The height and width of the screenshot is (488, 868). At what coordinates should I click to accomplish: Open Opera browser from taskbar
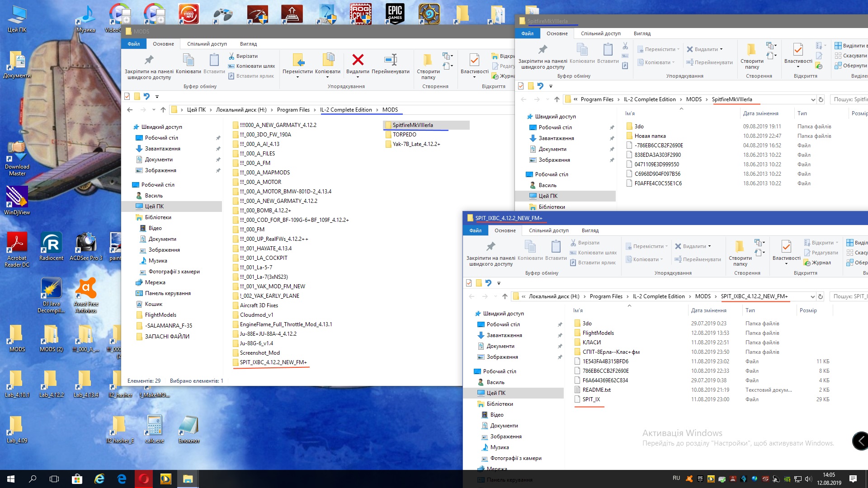144,479
